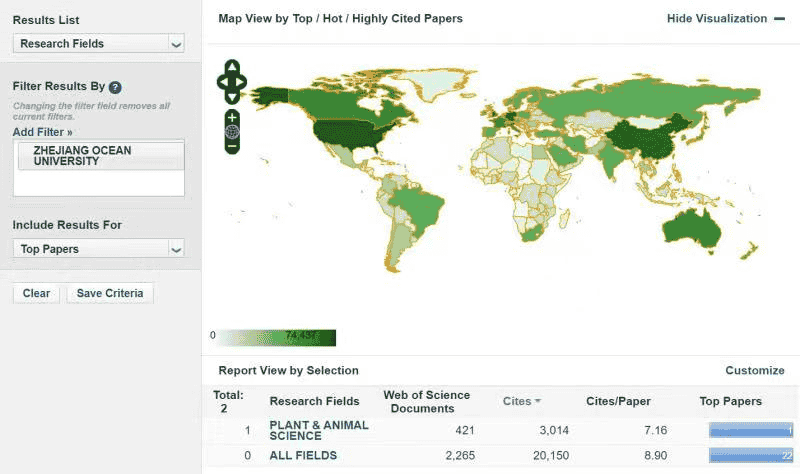The height and width of the screenshot is (474, 800).
Task: Open the Filter Results By help icon
Action: tap(115, 87)
